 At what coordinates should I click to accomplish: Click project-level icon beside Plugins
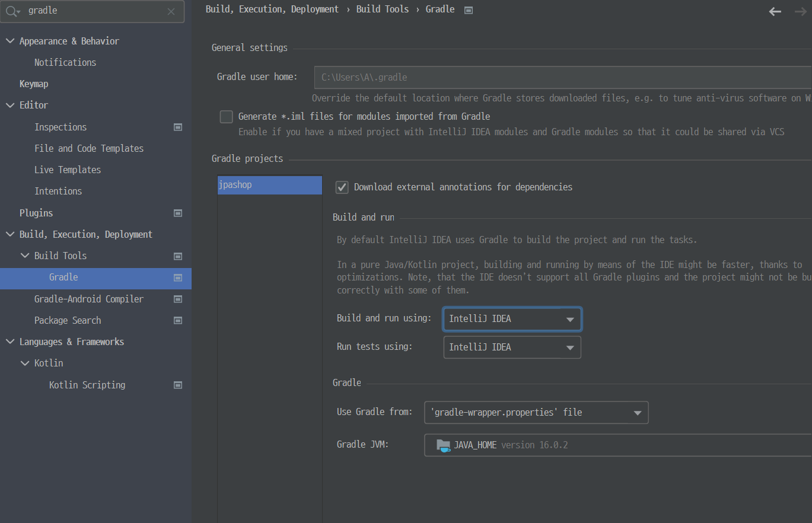coord(177,213)
